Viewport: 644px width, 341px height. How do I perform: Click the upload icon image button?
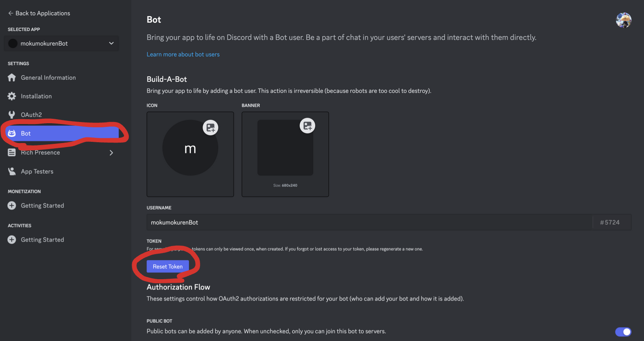point(210,128)
